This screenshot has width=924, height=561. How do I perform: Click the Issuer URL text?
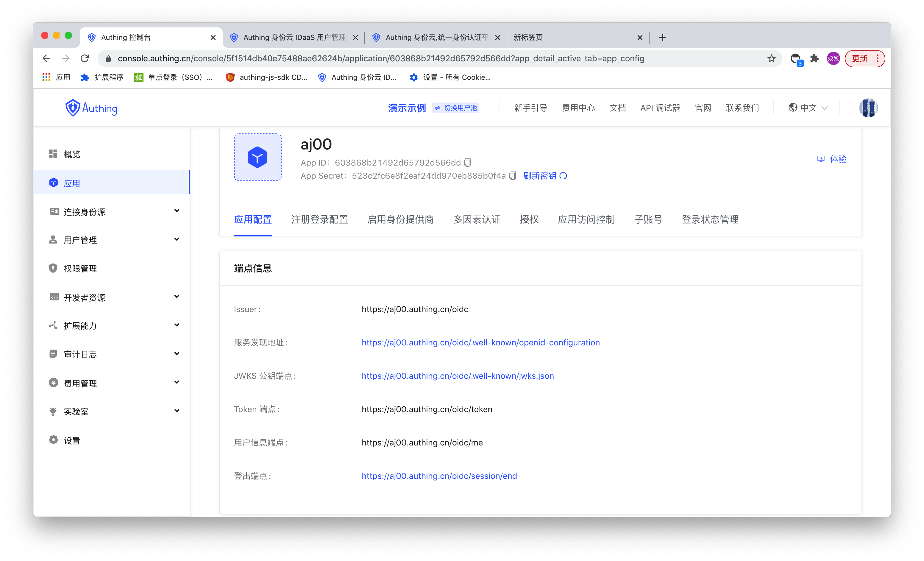click(x=415, y=309)
